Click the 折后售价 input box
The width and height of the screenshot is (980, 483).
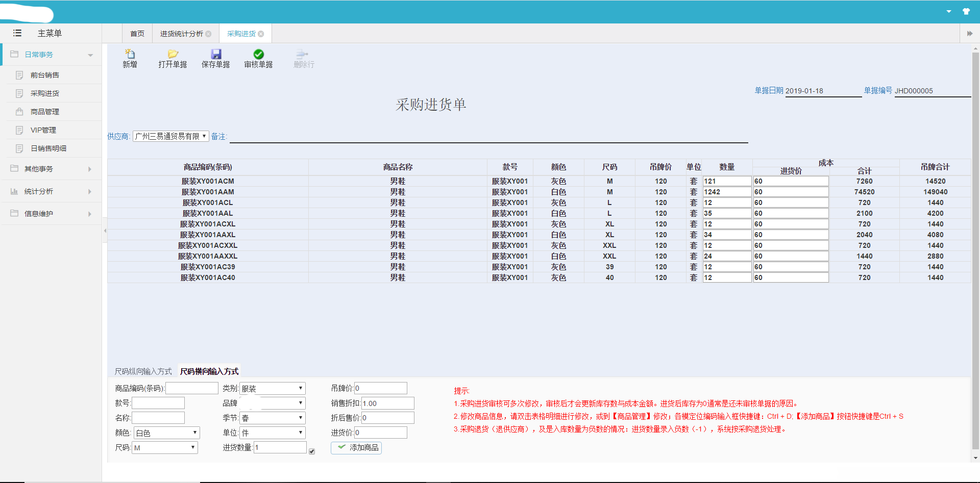pos(388,418)
